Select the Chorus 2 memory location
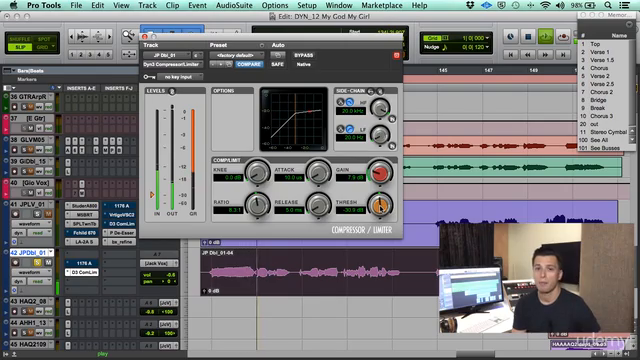 [601, 92]
